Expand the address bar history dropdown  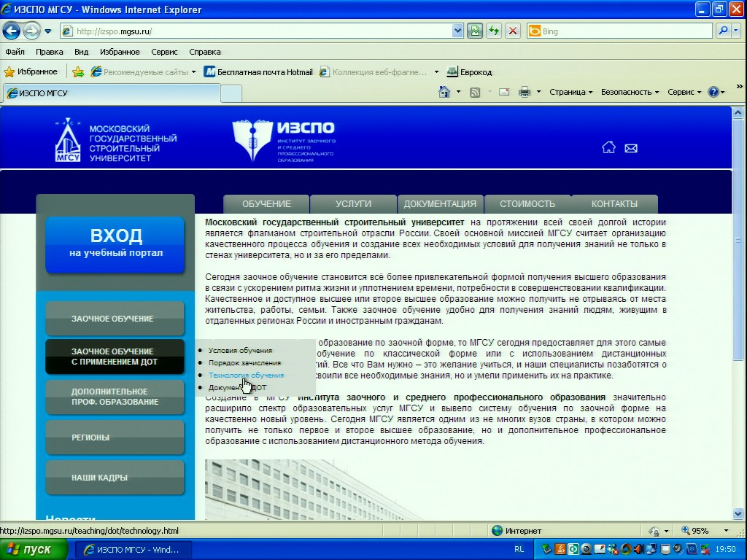[457, 31]
